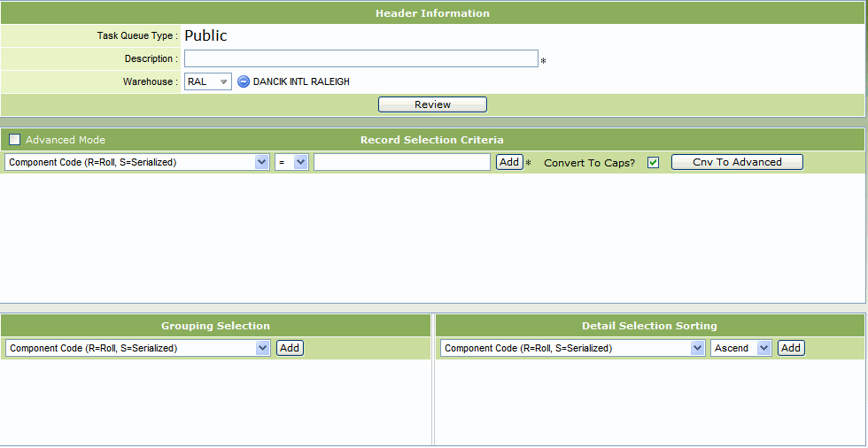Screen dimensions: 868x448
Task: Click Add next to the criteria value field
Action: click(x=509, y=162)
